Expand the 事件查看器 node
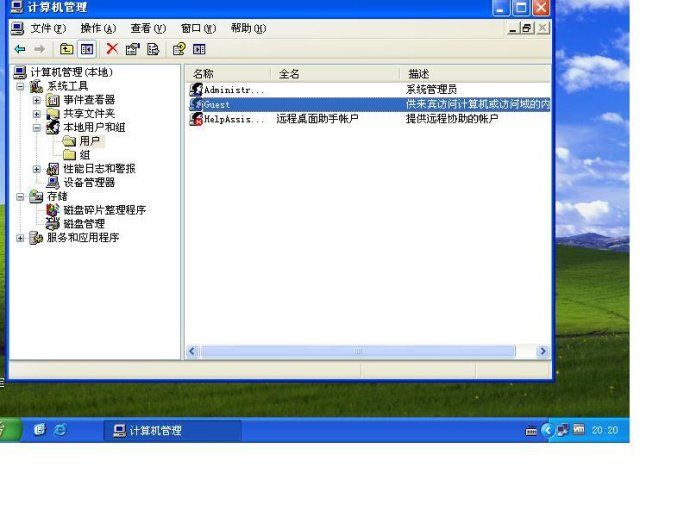This screenshot has width=690, height=517. point(37,100)
